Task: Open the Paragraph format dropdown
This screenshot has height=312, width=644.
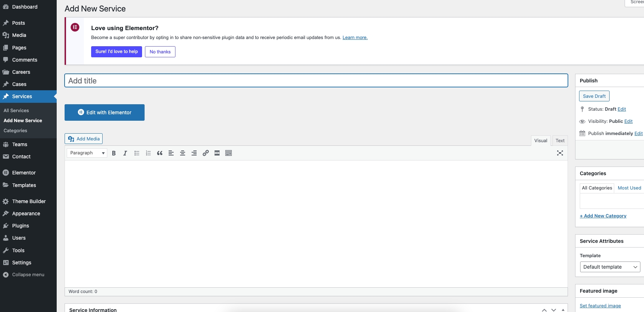Action: [87, 153]
